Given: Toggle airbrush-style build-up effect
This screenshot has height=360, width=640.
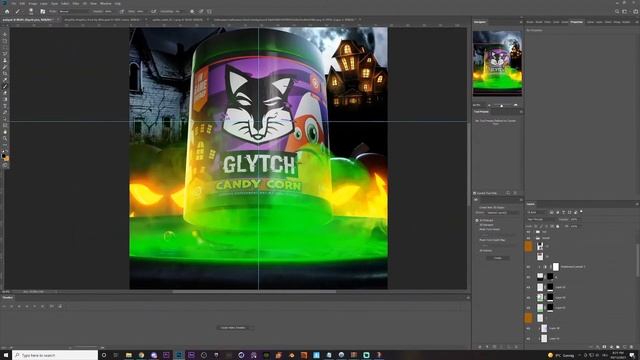Looking at the screenshot, I should pyautogui.click(x=153, y=11).
